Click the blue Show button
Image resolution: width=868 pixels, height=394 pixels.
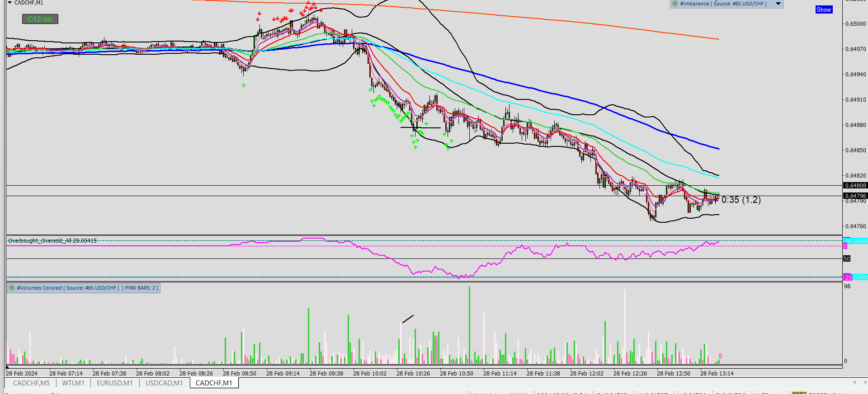coord(824,9)
